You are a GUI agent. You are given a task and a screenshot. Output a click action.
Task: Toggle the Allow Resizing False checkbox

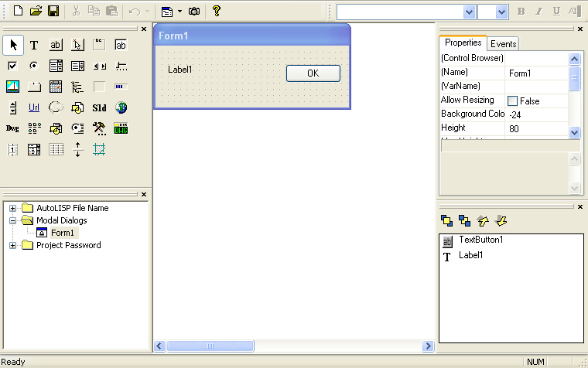tap(512, 101)
